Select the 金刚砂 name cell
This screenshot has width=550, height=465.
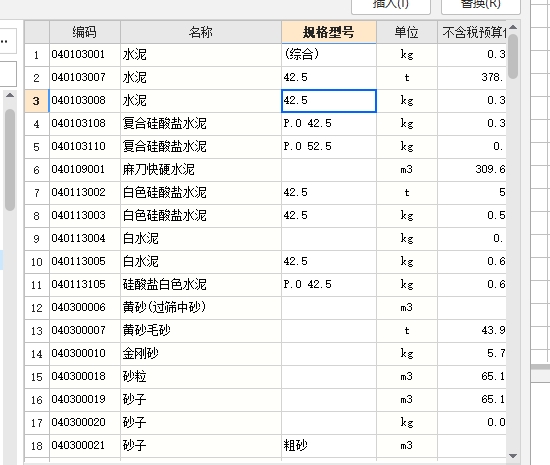pyautogui.click(x=201, y=353)
